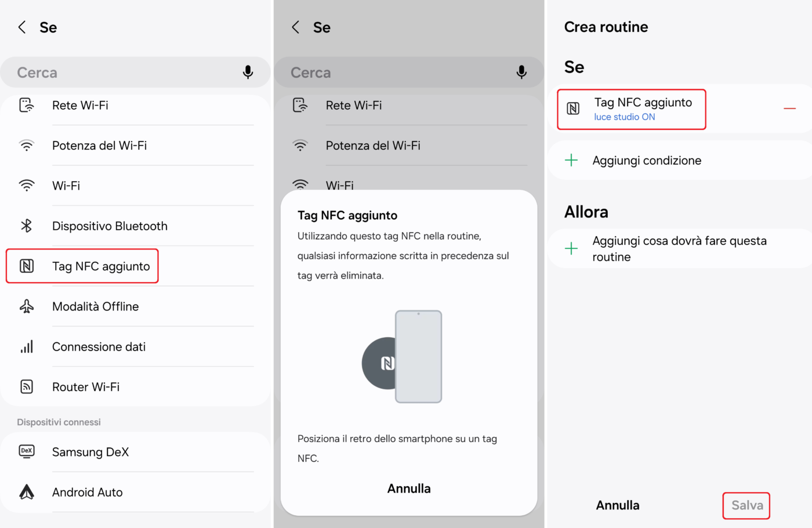Tap the Android Auto arrow icon

[x=27, y=492]
